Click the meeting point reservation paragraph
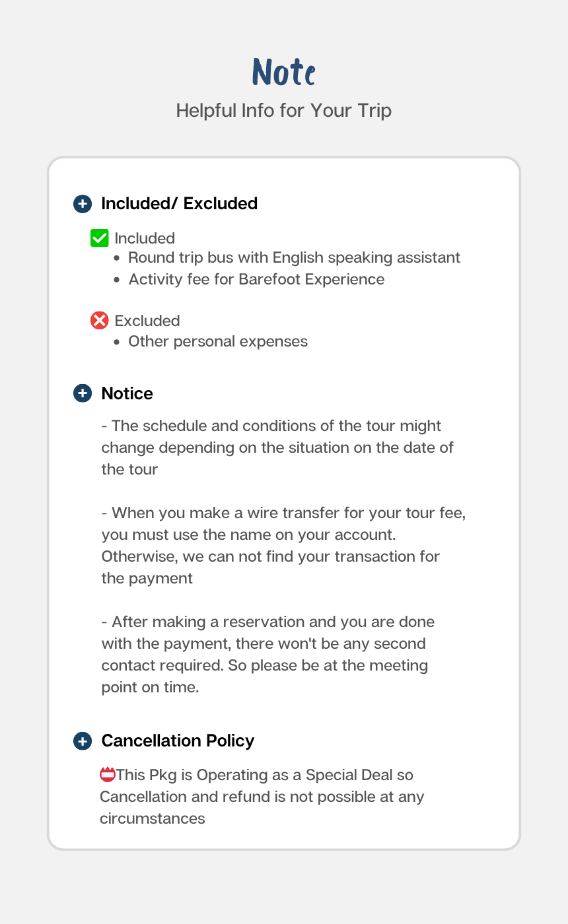 click(x=267, y=654)
